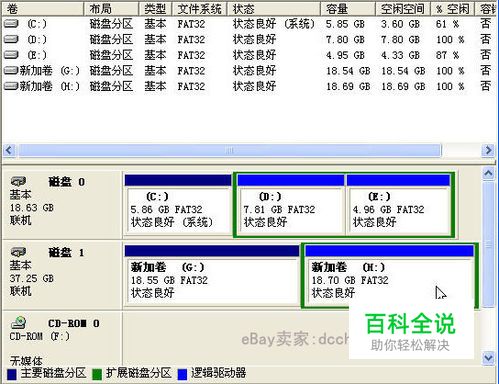
Task: Sort by the 容量 column header
Action: (348, 9)
